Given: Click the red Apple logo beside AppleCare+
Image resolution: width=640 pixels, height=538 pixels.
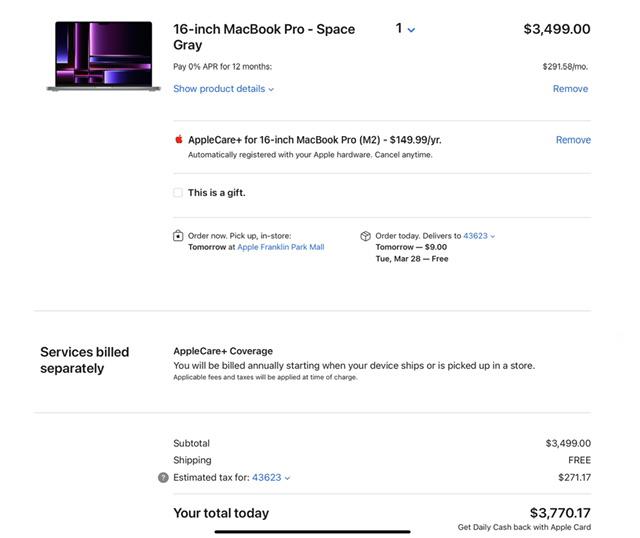Looking at the screenshot, I should [x=179, y=140].
